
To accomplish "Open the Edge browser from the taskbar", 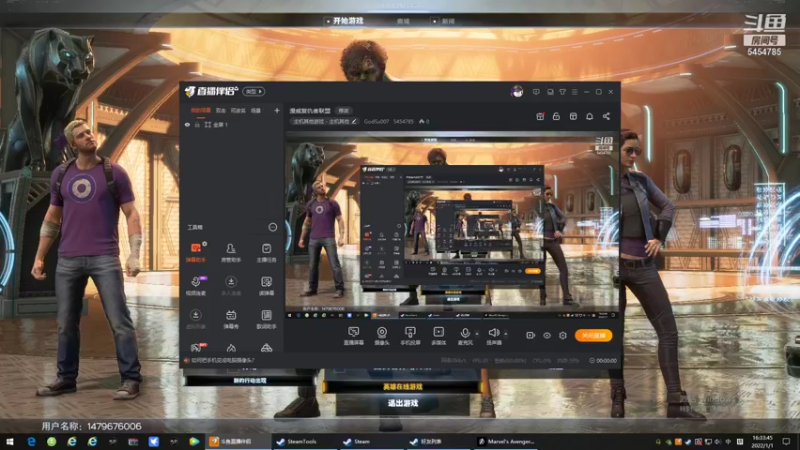I will 31,441.
